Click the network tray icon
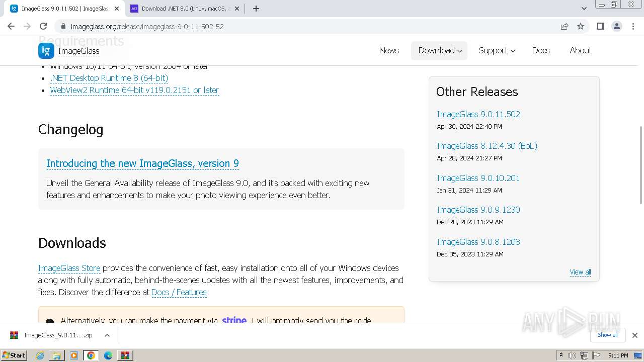Screen dimensions: 644x362 pyautogui.click(x=584, y=355)
